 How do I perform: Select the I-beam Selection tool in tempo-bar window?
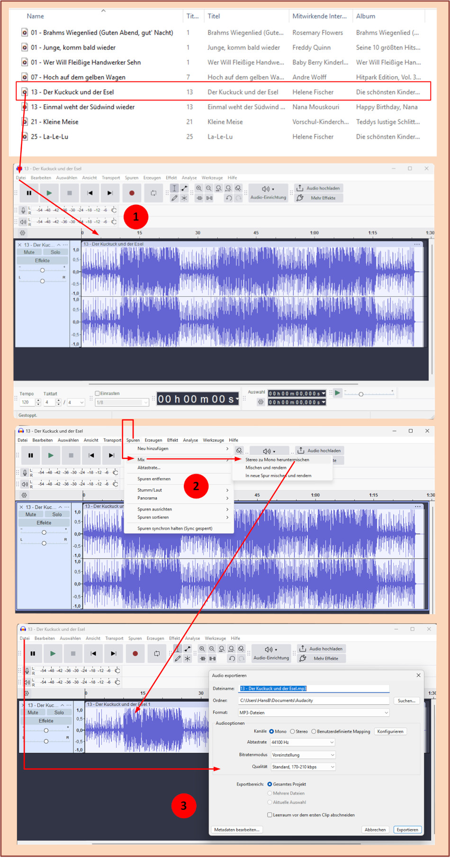tap(174, 188)
